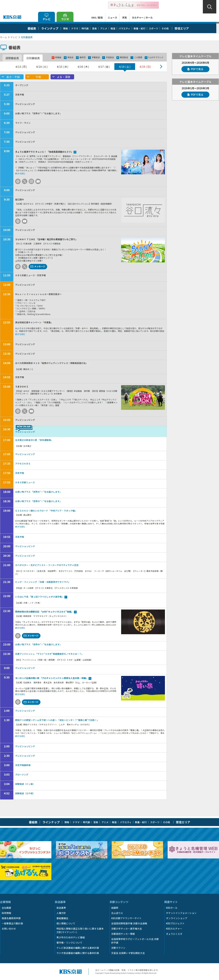Expand the 午後 time filter
219x980 pixels.
point(37,77)
